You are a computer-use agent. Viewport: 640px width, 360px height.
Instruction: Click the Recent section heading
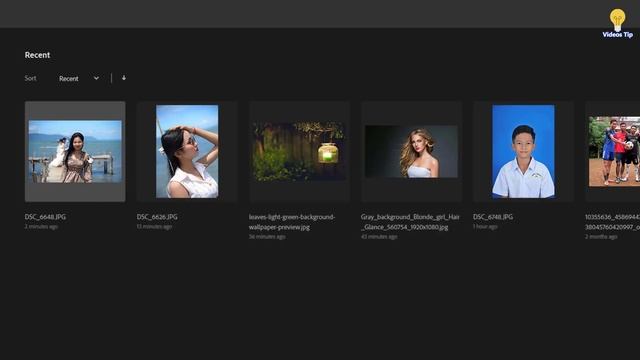37,55
